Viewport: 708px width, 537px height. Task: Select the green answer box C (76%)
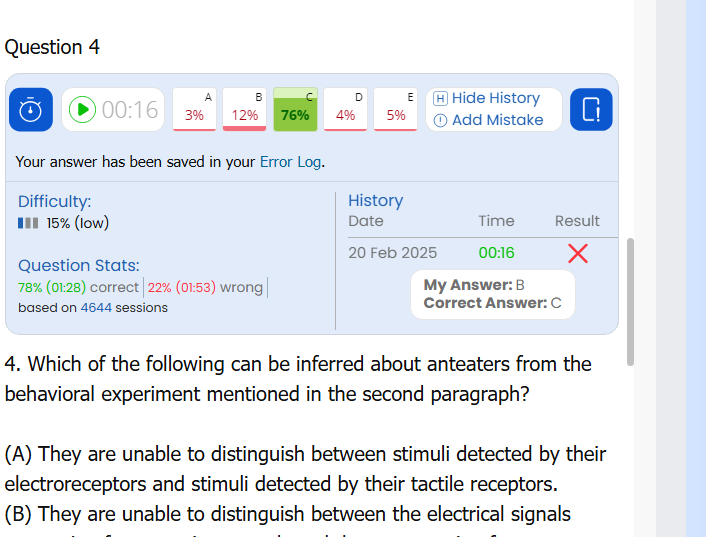point(295,109)
